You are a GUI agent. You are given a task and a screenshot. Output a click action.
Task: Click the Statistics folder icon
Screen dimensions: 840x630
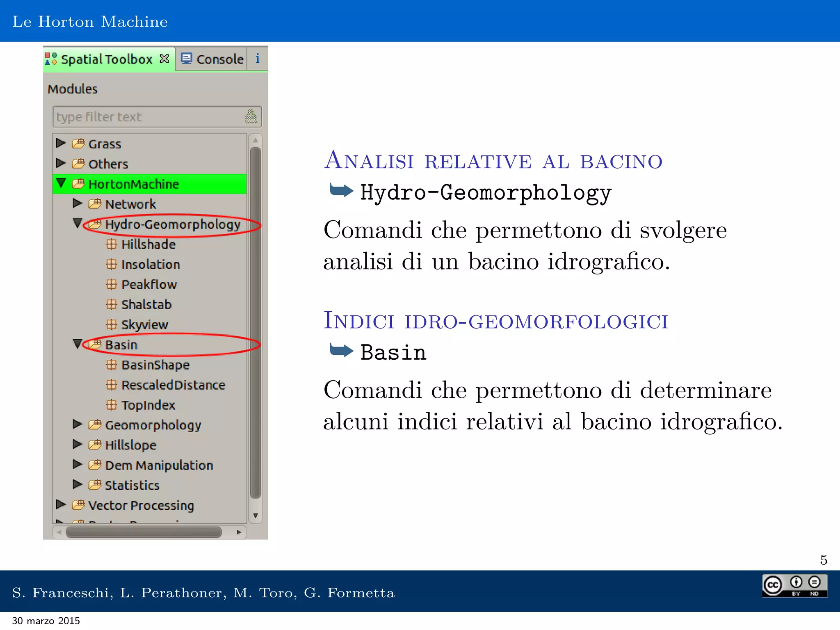95,485
